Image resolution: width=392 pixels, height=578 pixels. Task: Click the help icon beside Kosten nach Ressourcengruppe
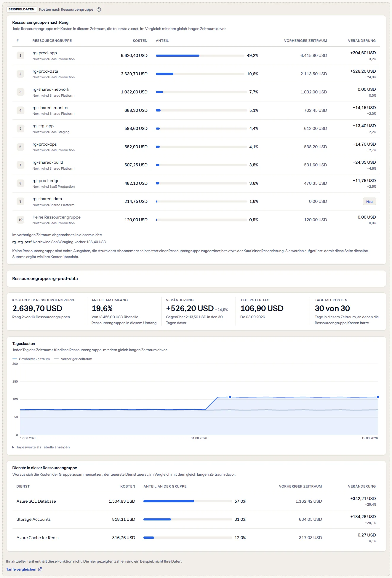click(x=99, y=9)
